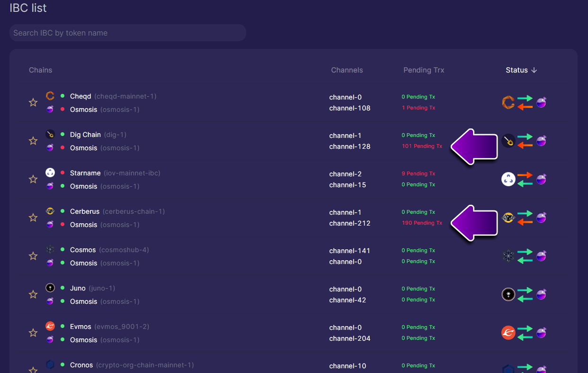588x373 pixels.
Task: Click the Cerberus logo beside chain name
Action: (x=50, y=211)
